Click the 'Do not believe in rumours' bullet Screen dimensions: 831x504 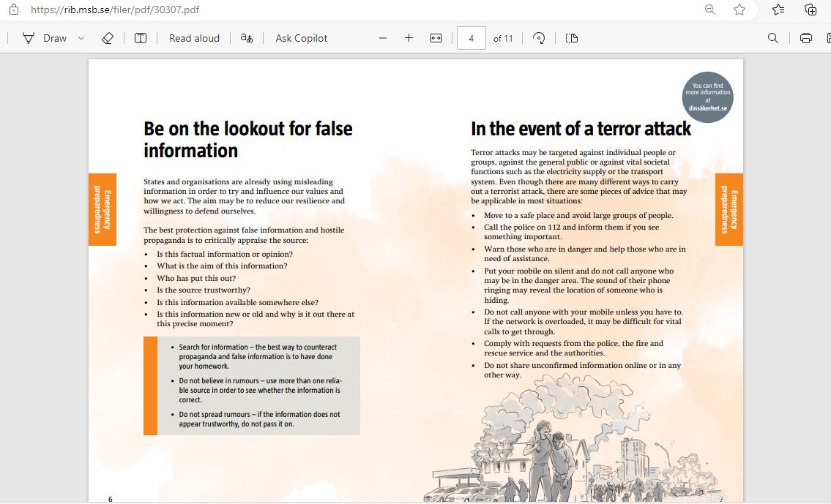(x=260, y=390)
